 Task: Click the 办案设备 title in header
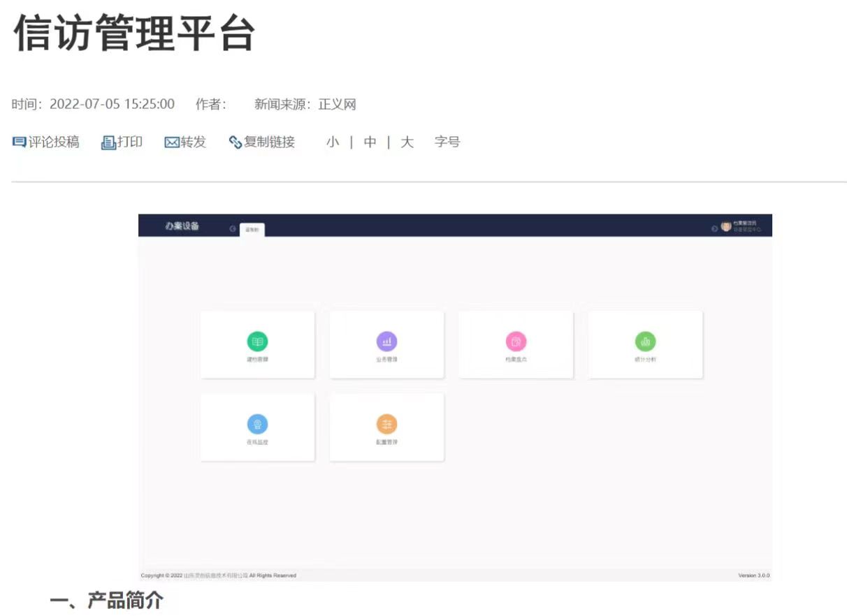[182, 226]
